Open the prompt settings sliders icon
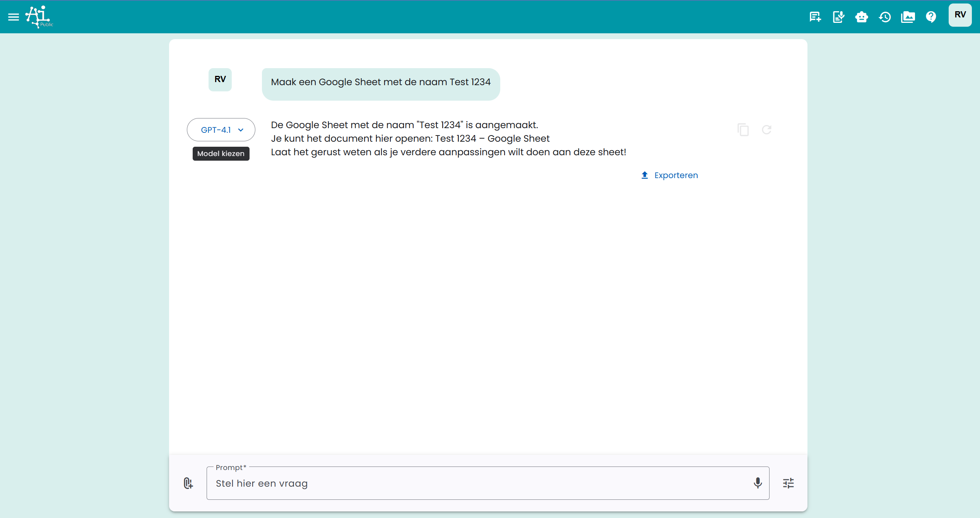This screenshot has height=518, width=980. click(788, 483)
